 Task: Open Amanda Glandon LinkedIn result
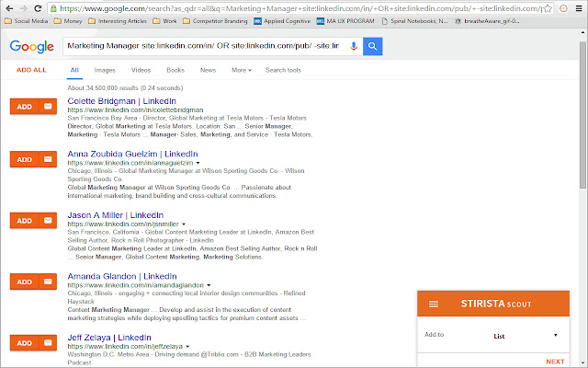pos(122,276)
